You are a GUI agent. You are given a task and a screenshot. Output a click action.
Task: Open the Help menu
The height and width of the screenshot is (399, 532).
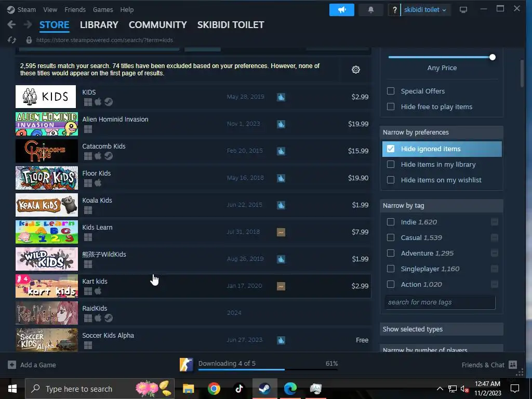click(127, 10)
